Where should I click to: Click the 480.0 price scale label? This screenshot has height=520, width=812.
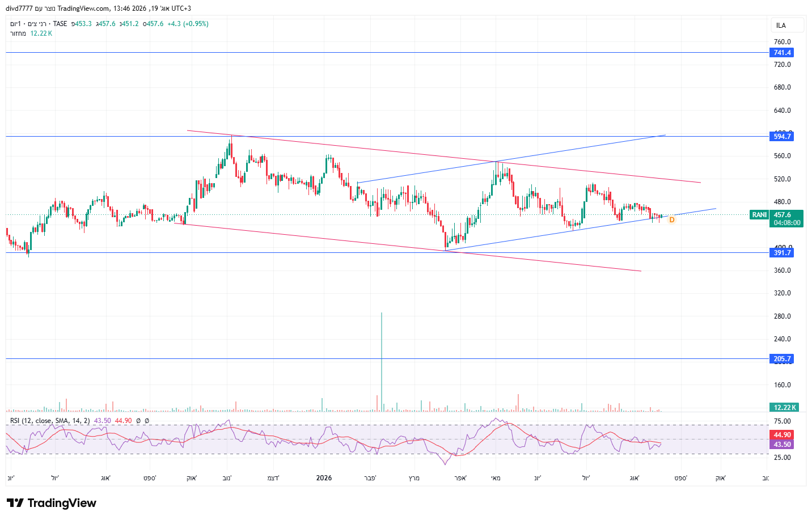pos(783,202)
